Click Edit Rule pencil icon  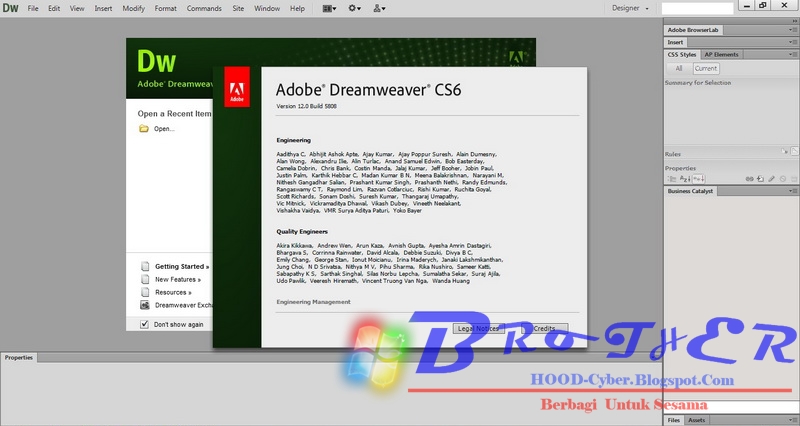coord(772,179)
